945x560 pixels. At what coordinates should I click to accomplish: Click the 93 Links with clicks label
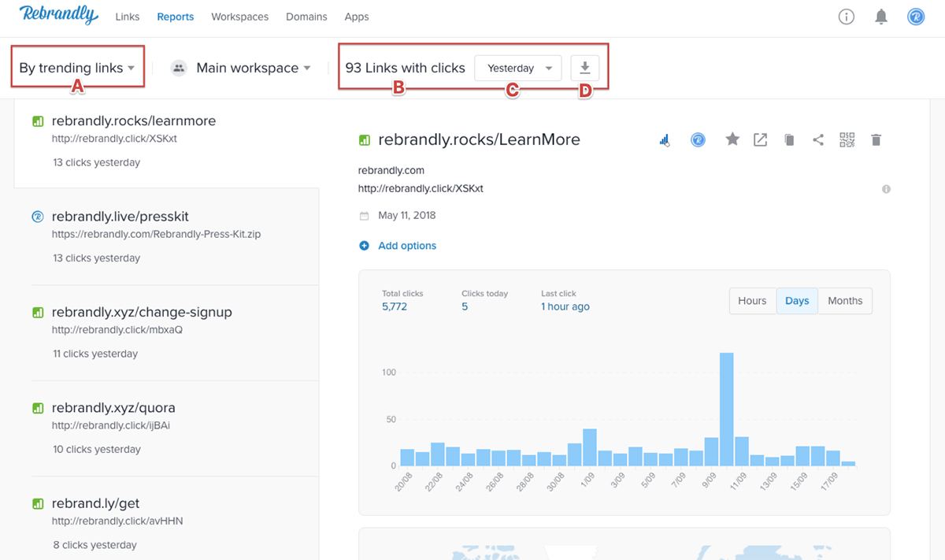point(406,68)
